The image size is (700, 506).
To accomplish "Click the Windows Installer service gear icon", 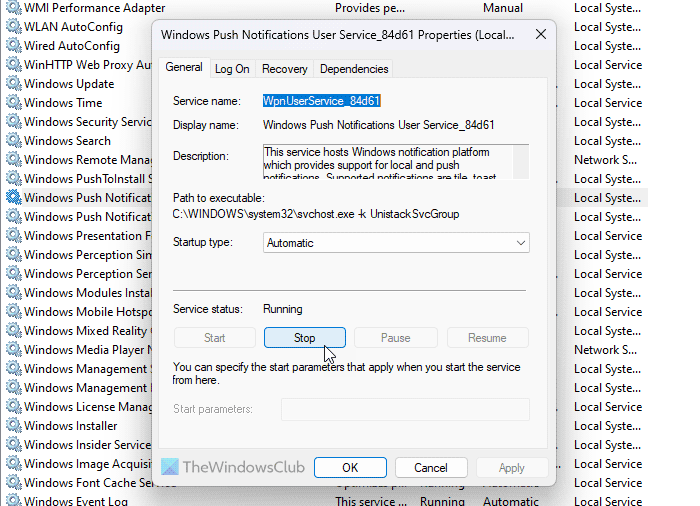I will (x=14, y=426).
